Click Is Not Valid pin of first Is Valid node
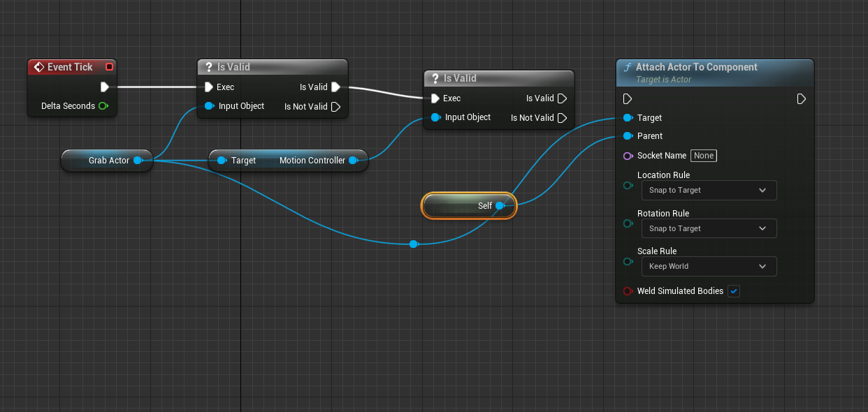Viewport: 868px width, 412px height. [x=335, y=107]
